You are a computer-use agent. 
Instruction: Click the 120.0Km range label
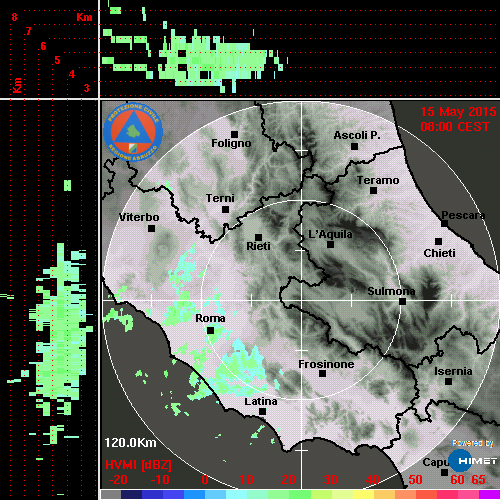pyautogui.click(x=130, y=443)
